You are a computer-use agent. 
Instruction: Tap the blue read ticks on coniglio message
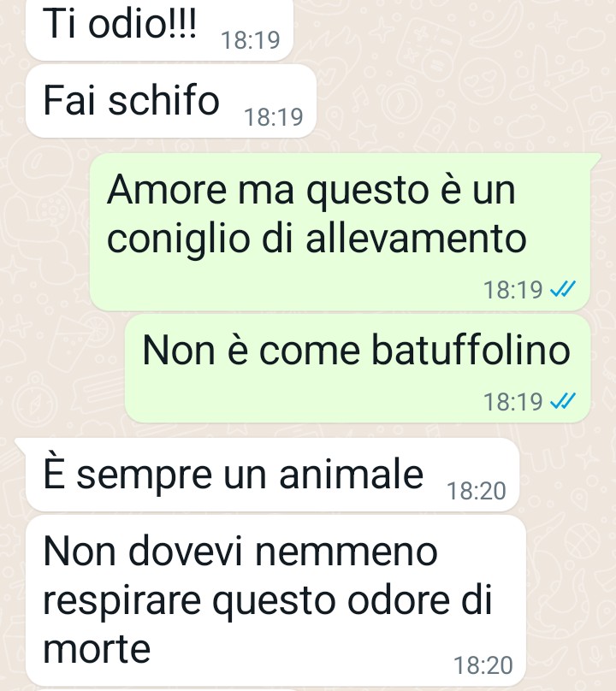(x=563, y=290)
